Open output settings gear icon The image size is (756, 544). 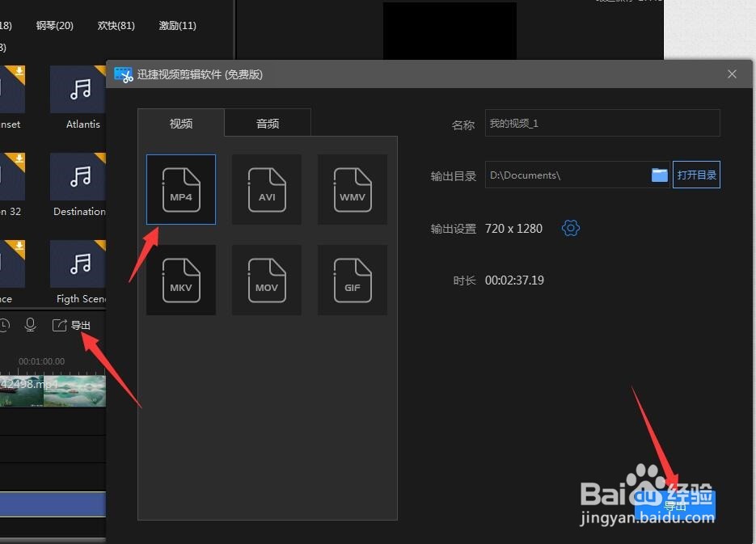click(x=570, y=228)
